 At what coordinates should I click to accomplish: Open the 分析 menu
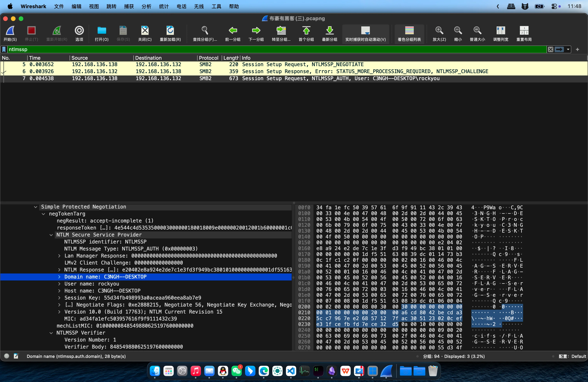[146, 6]
